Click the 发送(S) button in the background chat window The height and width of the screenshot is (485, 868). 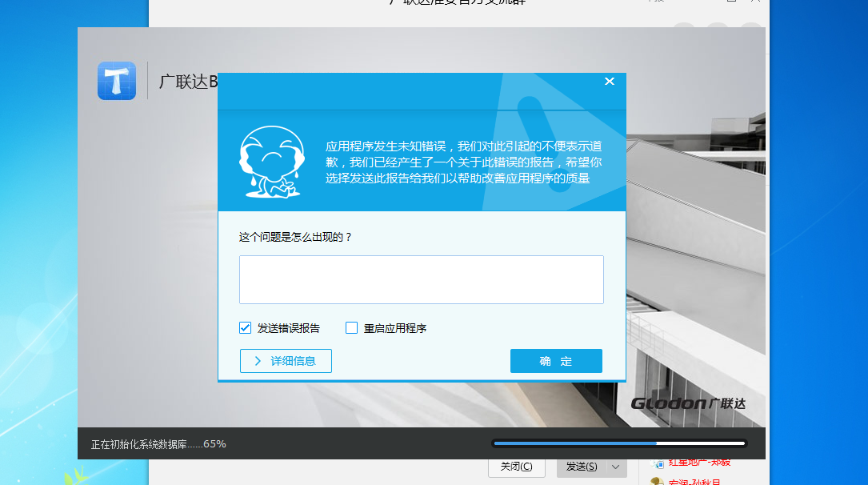(x=582, y=467)
